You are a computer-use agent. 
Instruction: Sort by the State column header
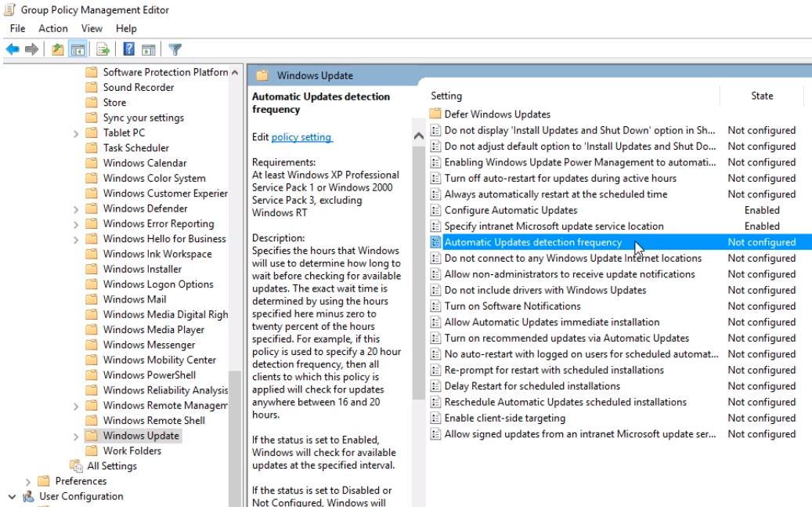pos(762,96)
